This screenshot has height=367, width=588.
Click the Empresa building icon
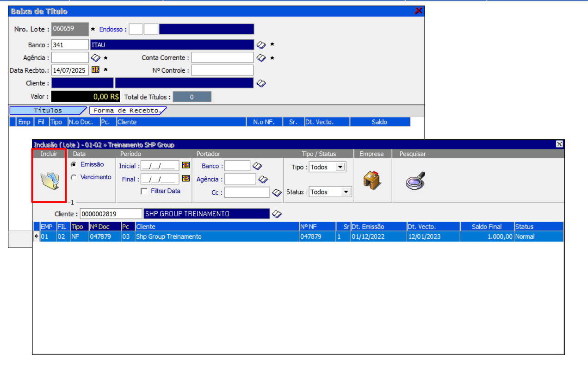[372, 180]
